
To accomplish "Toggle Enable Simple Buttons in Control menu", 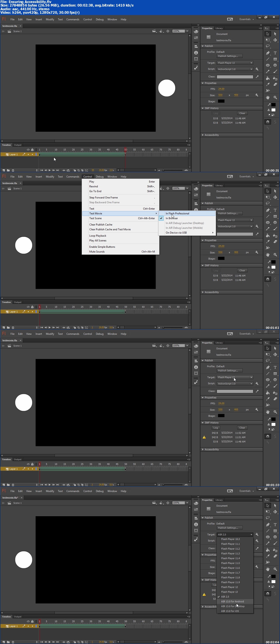I will point(121,247).
